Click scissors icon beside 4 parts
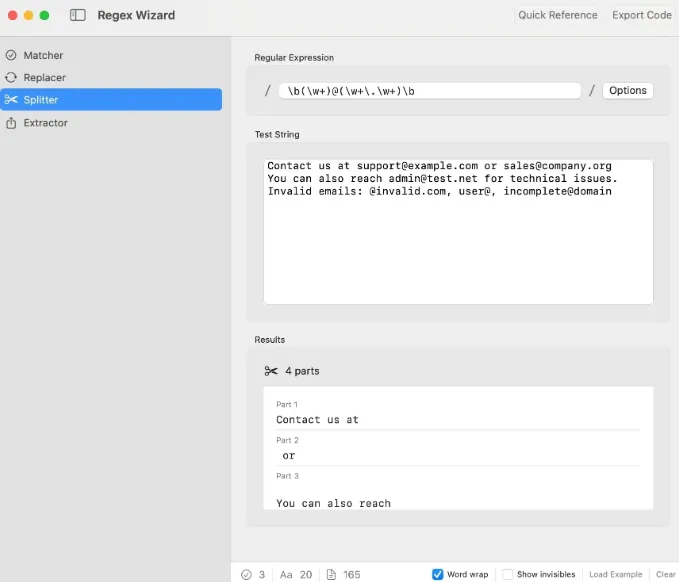The width and height of the screenshot is (679, 582). click(x=271, y=371)
